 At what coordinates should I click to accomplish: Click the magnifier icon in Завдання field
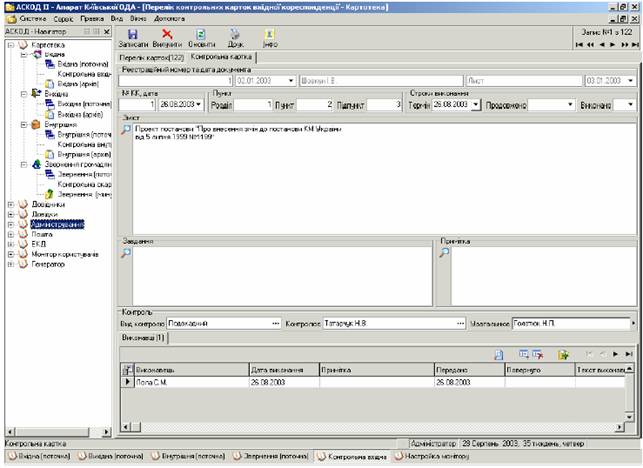pyautogui.click(x=126, y=253)
